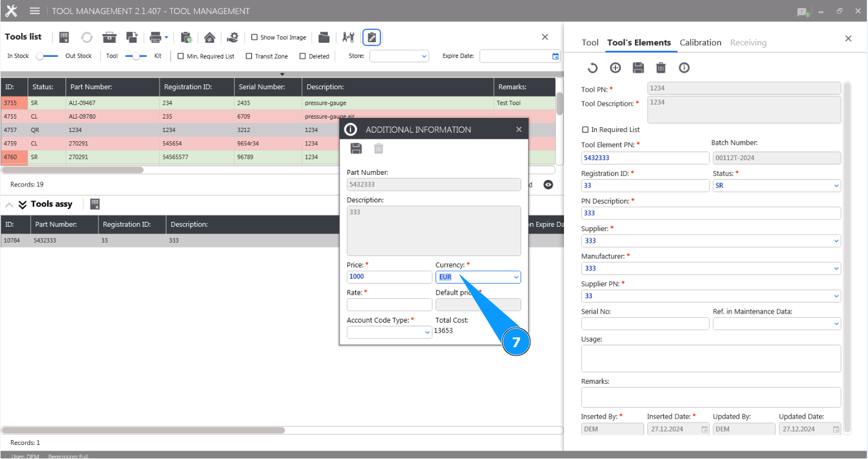Viewport: 868px width, 459px height.
Task: Click the Tool Element PN field
Action: [645, 158]
